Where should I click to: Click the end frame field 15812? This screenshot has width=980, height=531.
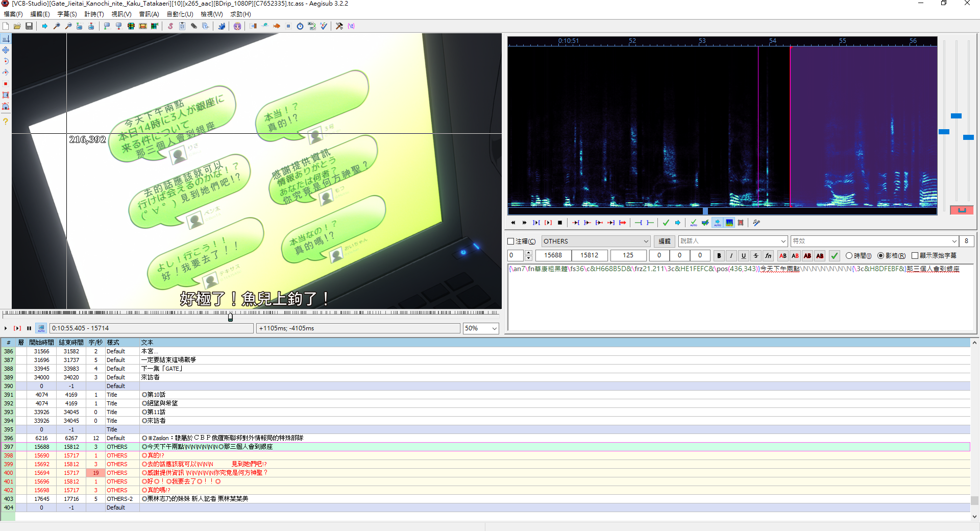pyautogui.click(x=589, y=255)
